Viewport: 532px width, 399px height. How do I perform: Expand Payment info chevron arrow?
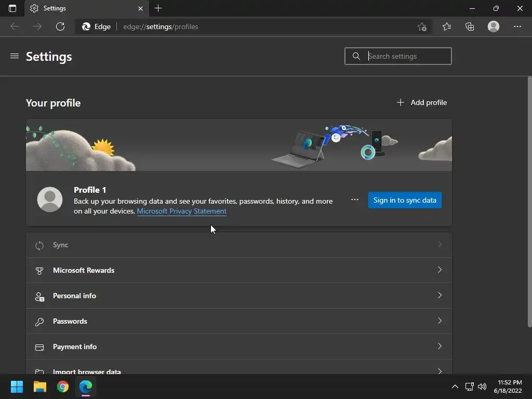click(440, 346)
